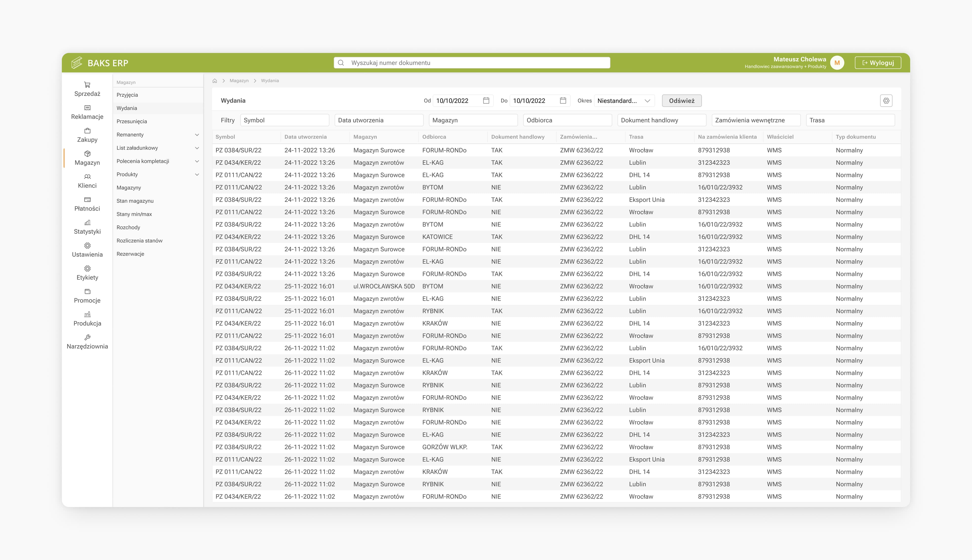This screenshot has height=560, width=972.
Task: Click the search magnifier icon
Action: 341,63
